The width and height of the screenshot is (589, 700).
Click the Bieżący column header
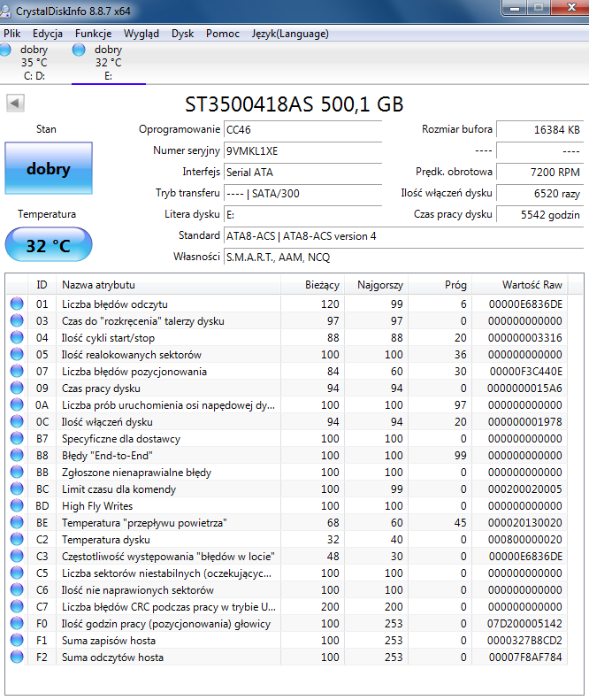313,285
